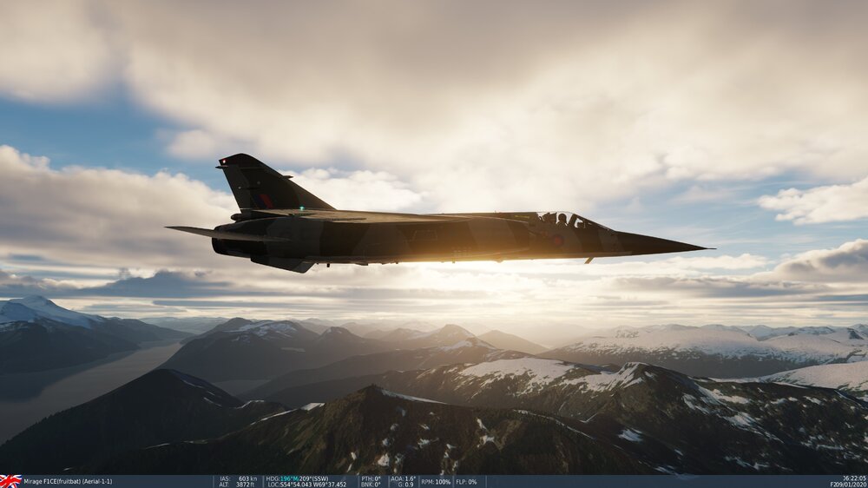The image size is (868, 488).
Task: Click the LOC coordinates readout
Action: [306, 485]
